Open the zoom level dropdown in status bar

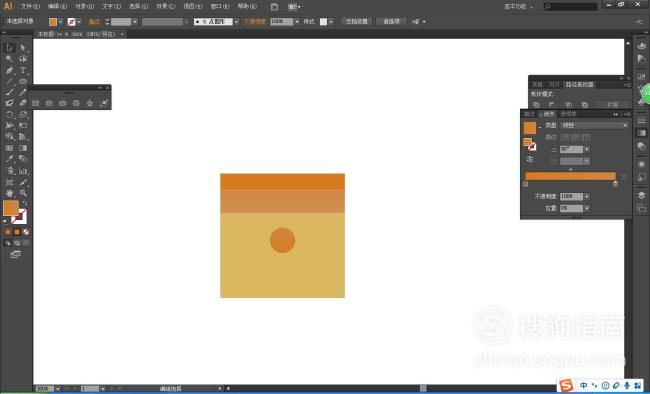(58, 389)
